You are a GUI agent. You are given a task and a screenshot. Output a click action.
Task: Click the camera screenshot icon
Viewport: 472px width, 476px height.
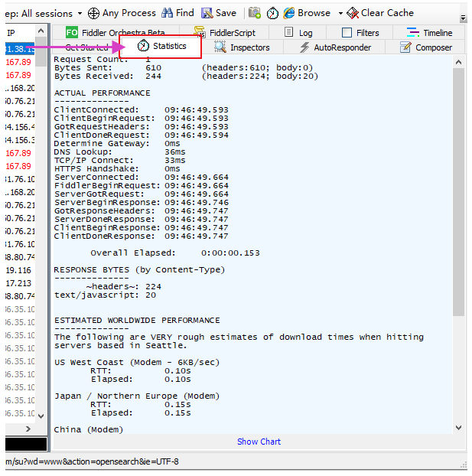coord(255,13)
